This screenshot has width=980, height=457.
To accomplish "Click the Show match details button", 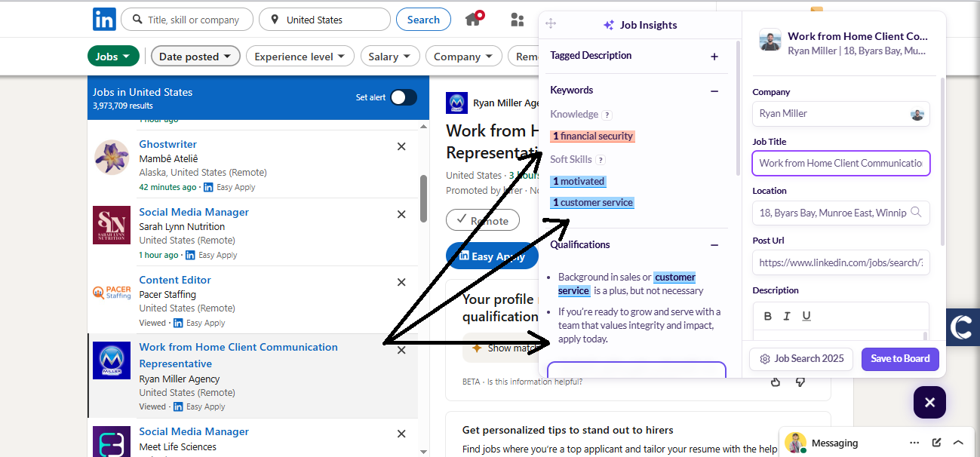I will coord(504,348).
